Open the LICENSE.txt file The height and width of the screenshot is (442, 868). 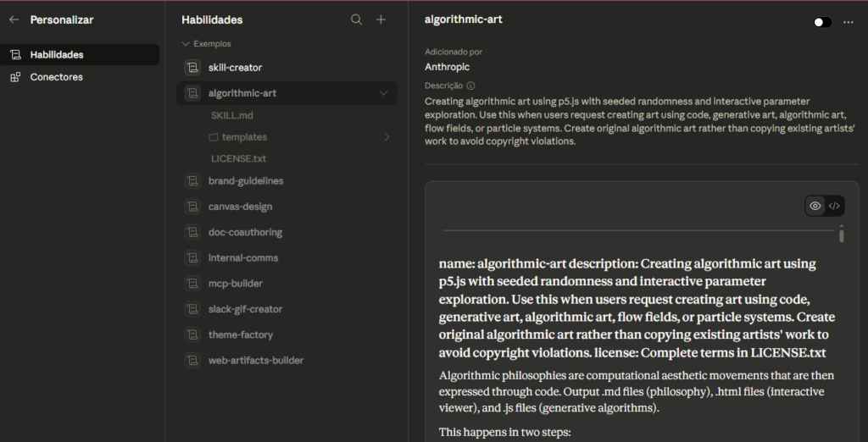[238, 159]
